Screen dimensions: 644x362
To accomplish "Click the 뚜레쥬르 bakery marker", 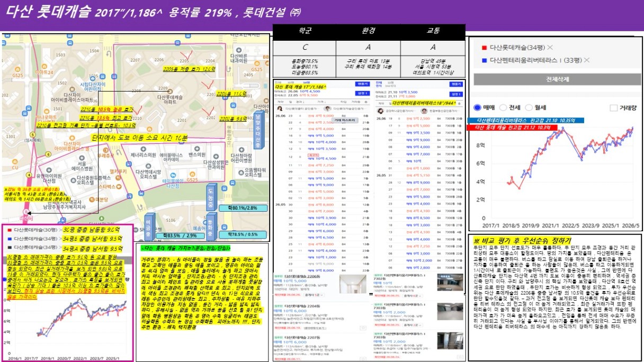I will 106,151.
